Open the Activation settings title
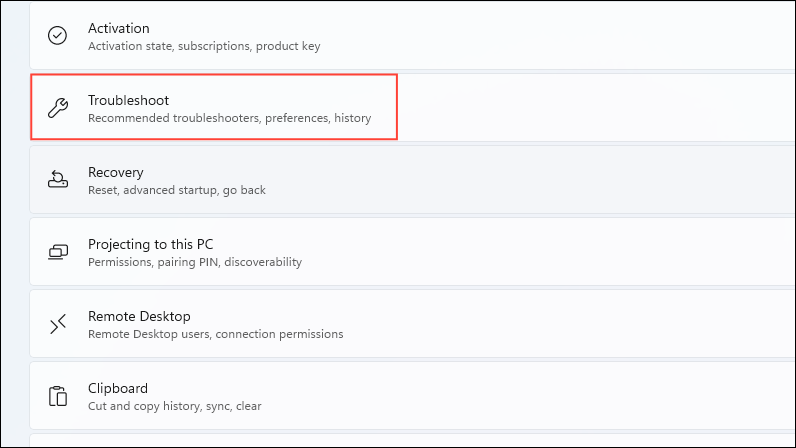The width and height of the screenshot is (796, 448). (x=118, y=28)
